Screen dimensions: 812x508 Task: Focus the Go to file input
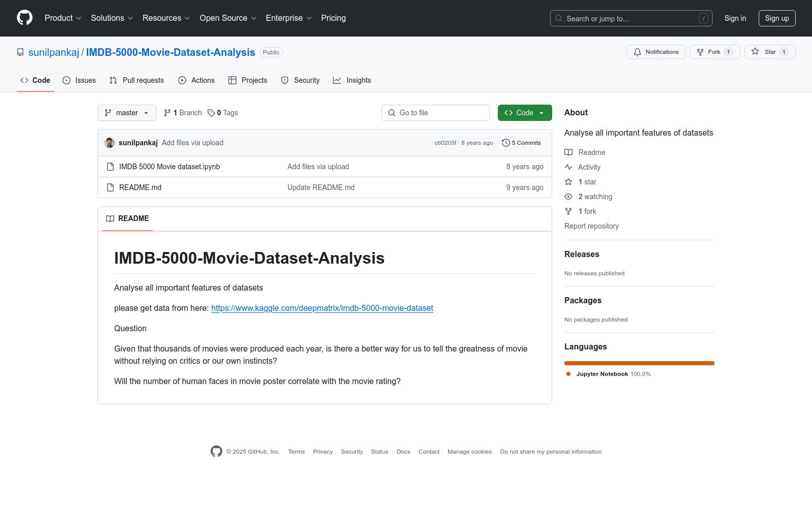435,113
